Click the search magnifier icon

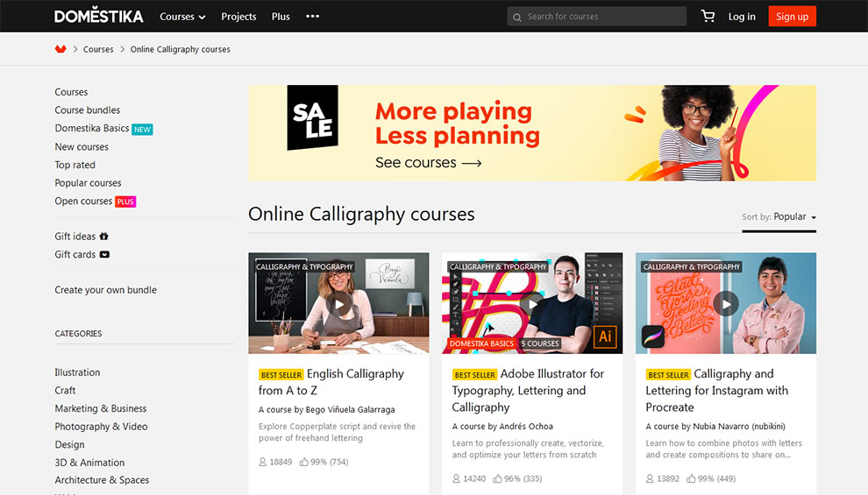click(x=517, y=18)
